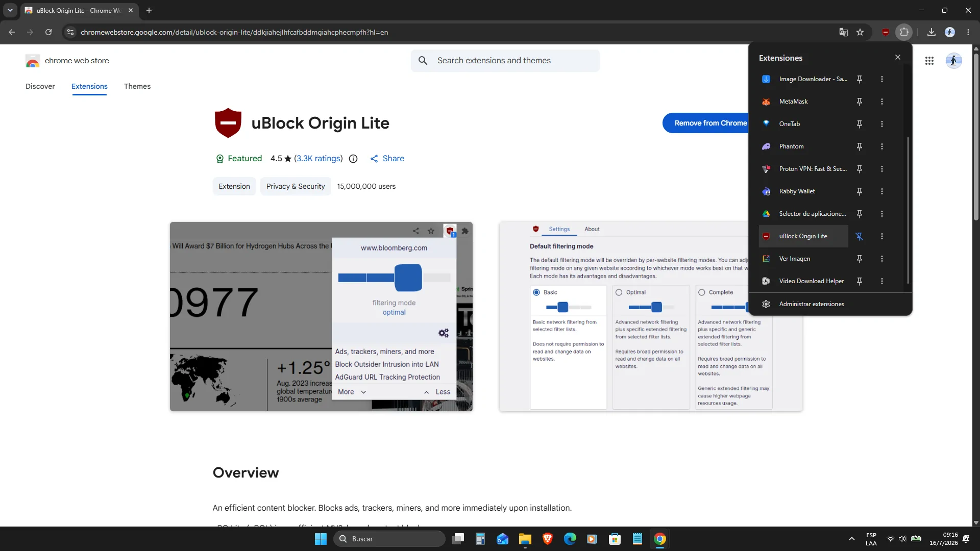Open more options for Video Download Helper
This screenshot has height=551, width=980.
tap(882, 281)
